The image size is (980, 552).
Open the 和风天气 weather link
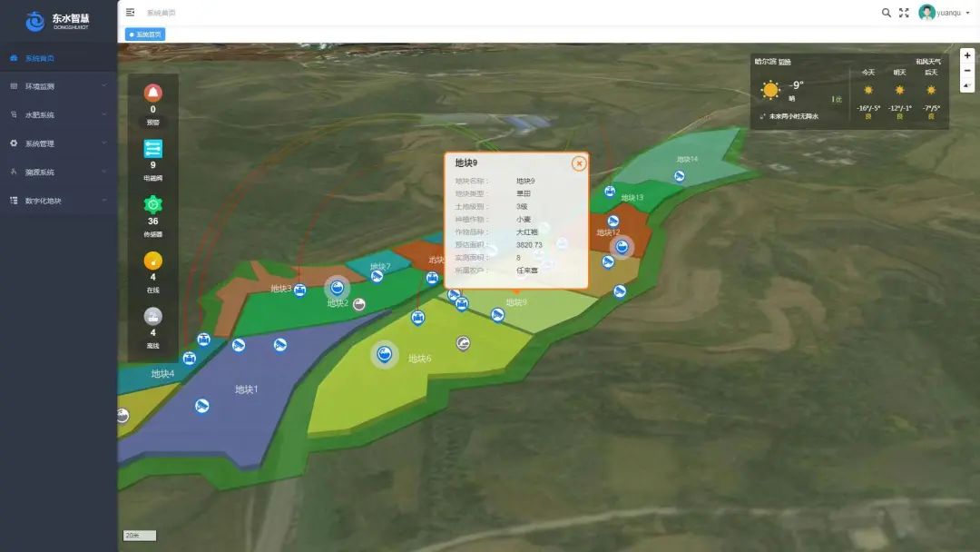pyautogui.click(x=927, y=62)
